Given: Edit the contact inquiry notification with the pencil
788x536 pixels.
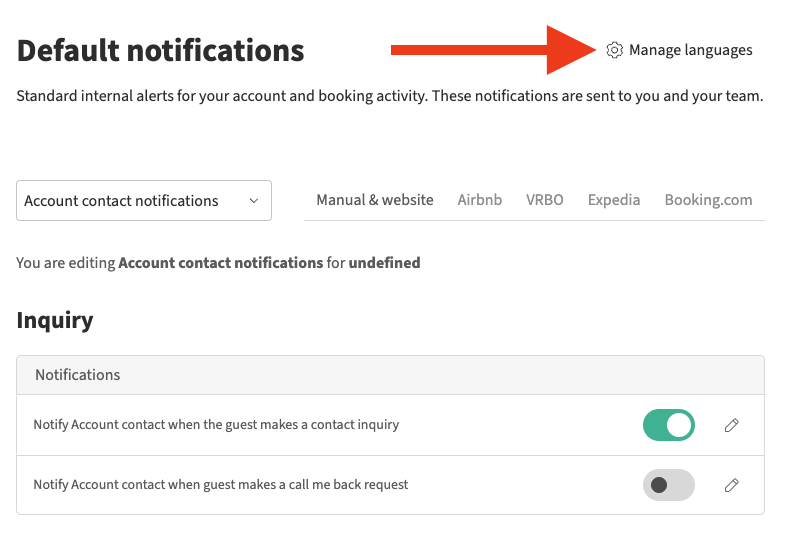Looking at the screenshot, I should 732,426.
